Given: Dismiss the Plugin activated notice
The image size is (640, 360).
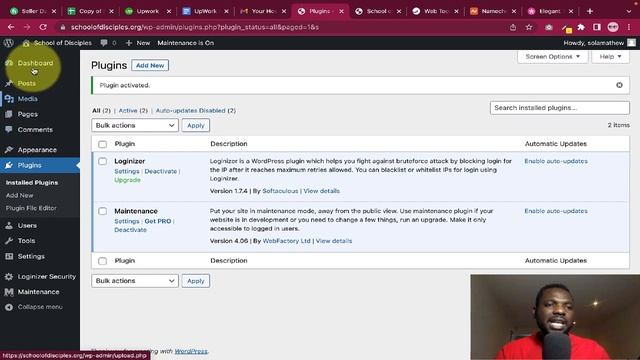Looking at the screenshot, I should tap(619, 85).
